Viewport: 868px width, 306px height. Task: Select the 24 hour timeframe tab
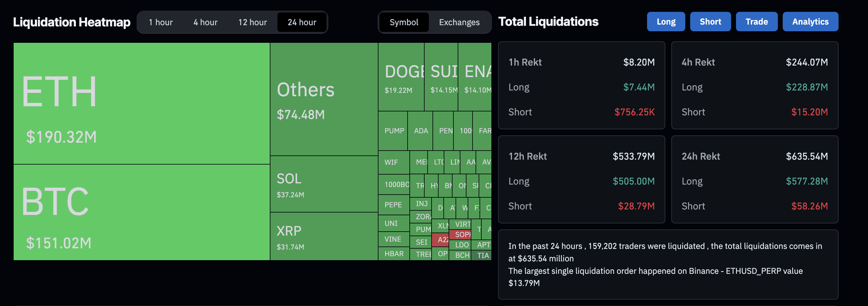tap(302, 22)
